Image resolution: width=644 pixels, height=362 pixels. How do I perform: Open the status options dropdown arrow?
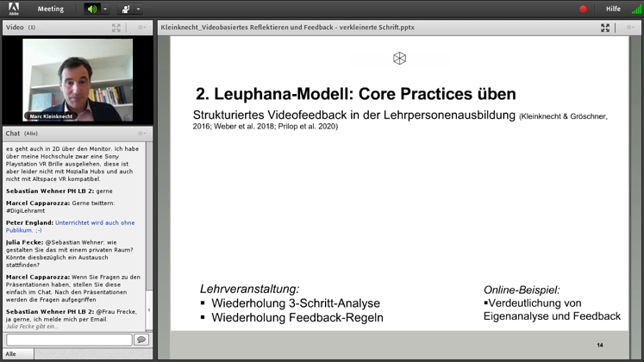(x=139, y=9)
